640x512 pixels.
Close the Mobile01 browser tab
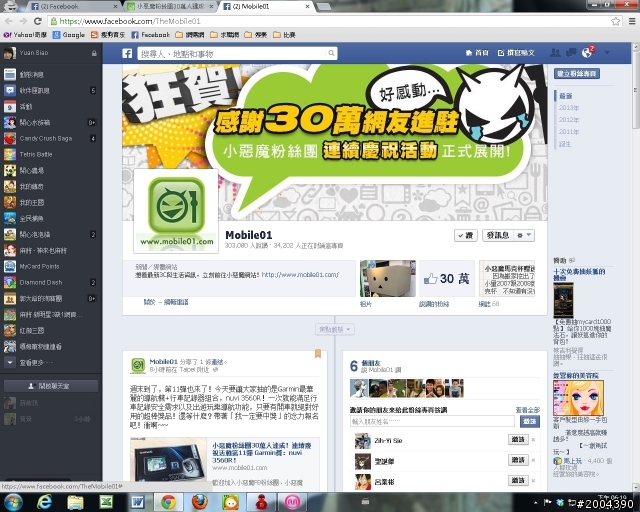coord(307,7)
